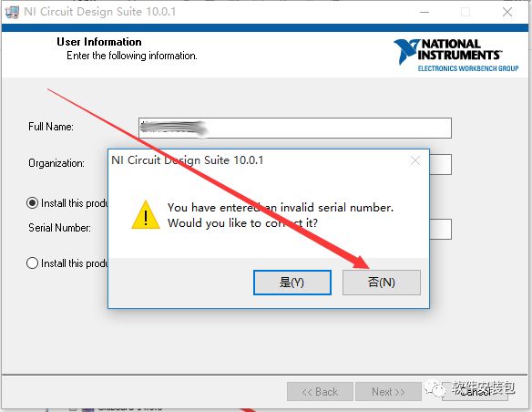Click the greyed-out maximize button of the installer
The image size is (532, 412).
tap(465, 12)
